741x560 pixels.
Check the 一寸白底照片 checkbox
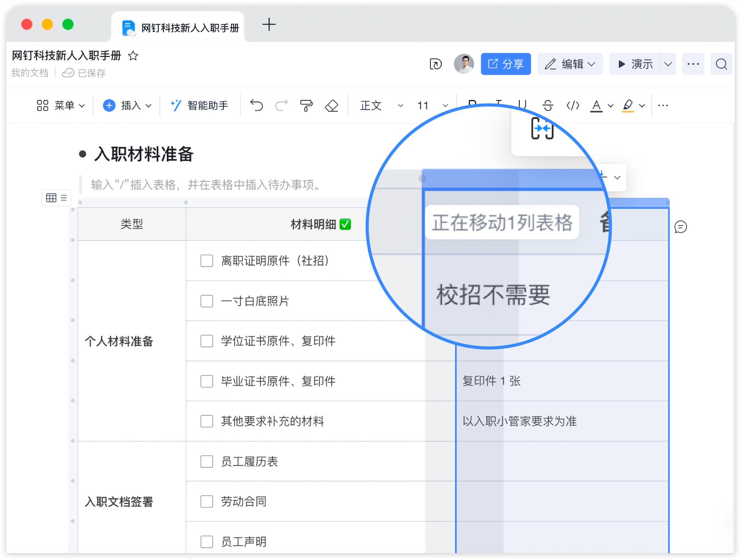tap(206, 301)
